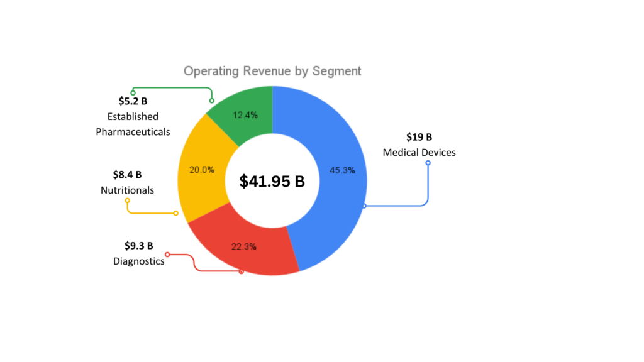This screenshot has height=362, width=644.
Task: Click the $41.95 B center total
Action: pyautogui.click(x=272, y=181)
